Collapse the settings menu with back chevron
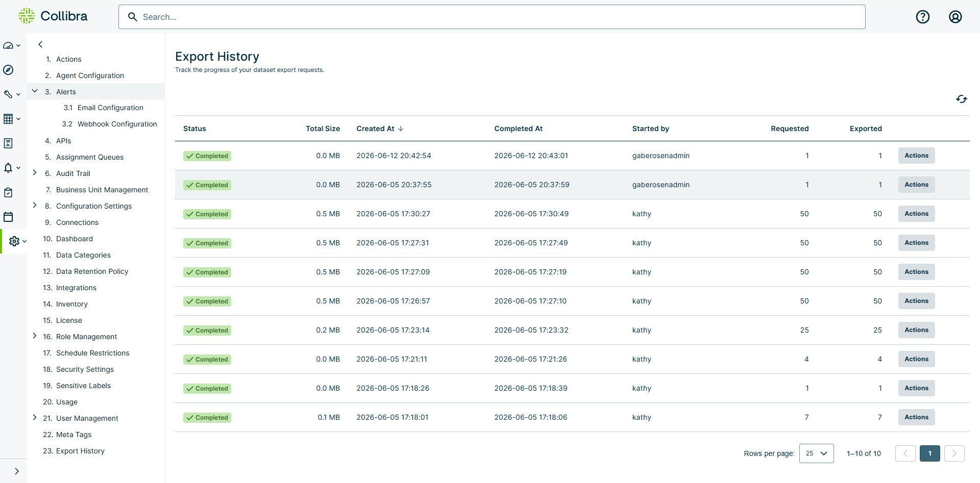This screenshot has width=980, height=483. [40, 44]
